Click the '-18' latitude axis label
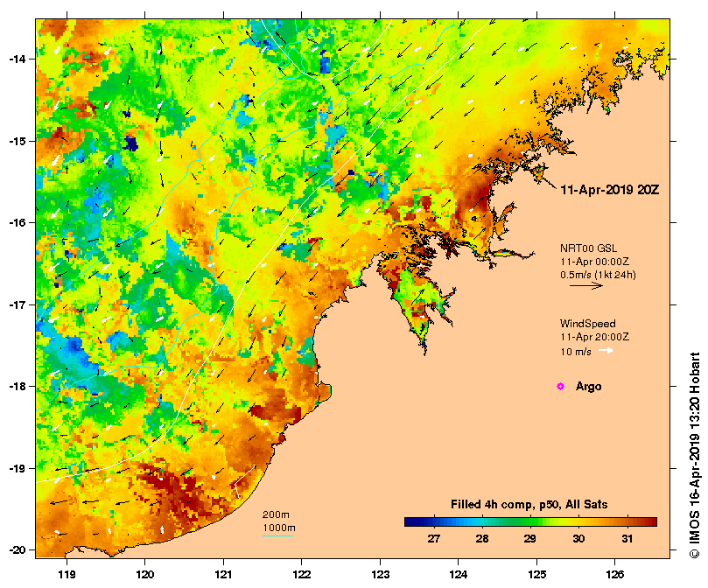The height and width of the screenshot is (588, 708). [x=17, y=387]
